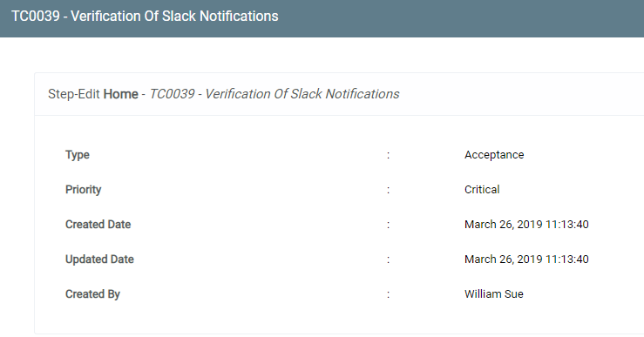Click the Created Date value March 26, 2019
Viewport: 644px width, 337px height.
(x=526, y=225)
